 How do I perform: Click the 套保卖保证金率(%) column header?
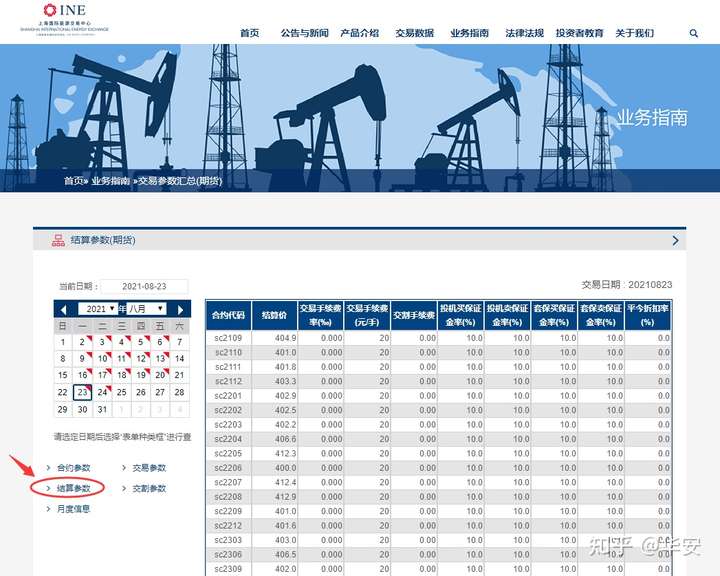[x=601, y=315]
